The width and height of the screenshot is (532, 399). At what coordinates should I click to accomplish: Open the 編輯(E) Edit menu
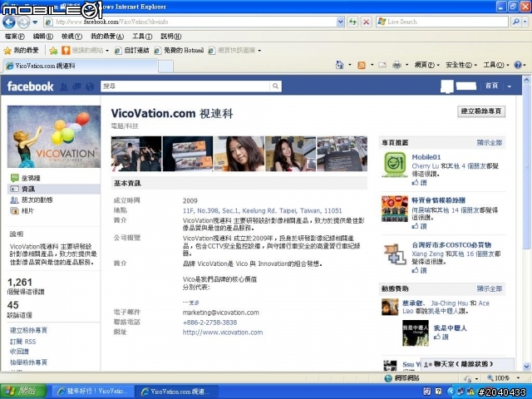click(42, 37)
